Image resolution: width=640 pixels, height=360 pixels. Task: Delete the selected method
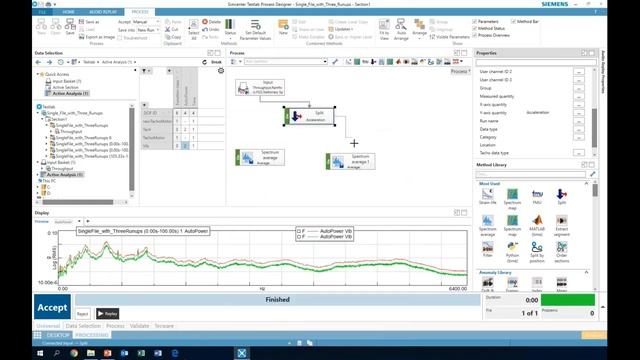211,22
